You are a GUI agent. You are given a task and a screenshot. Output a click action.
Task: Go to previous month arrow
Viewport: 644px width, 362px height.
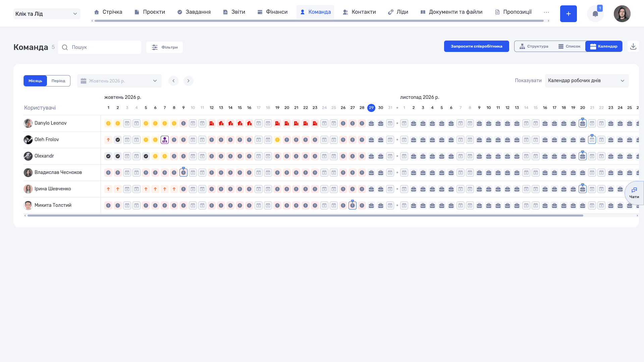[173, 81]
